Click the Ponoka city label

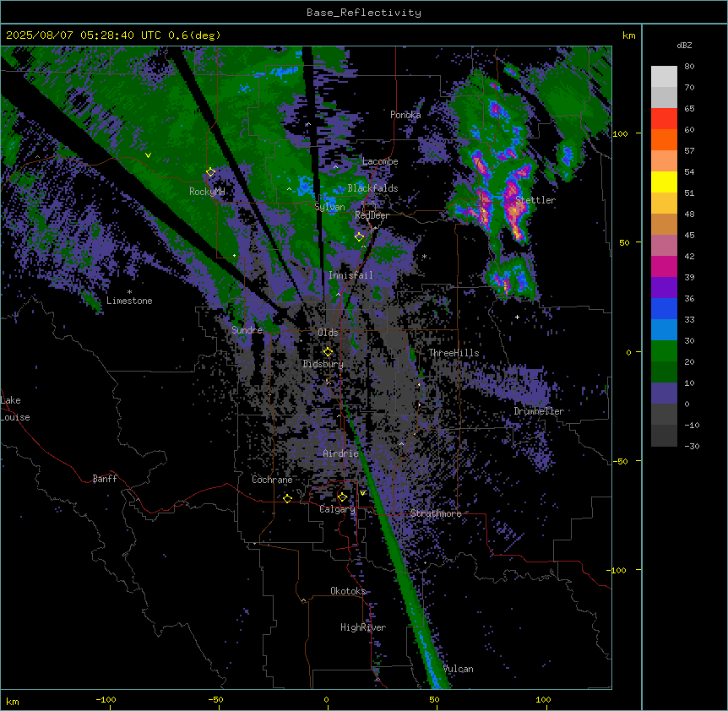click(405, 115)
